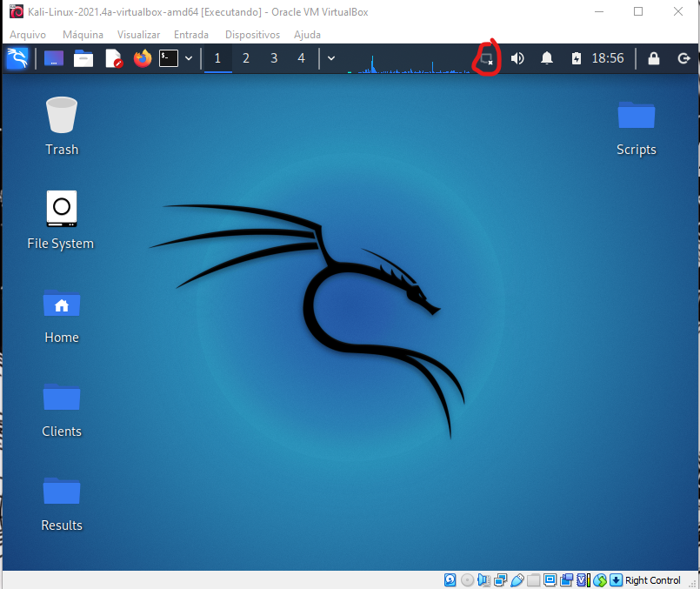This screenshot has width=700, height=589.
Task: Open the Arquivo menu
Action: coord(28,35)
